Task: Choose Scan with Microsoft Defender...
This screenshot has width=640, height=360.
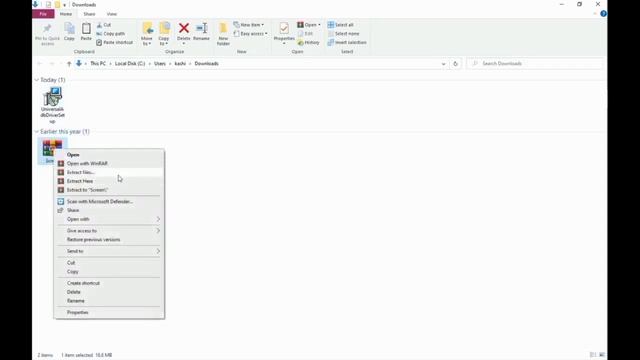Action: 109,202
